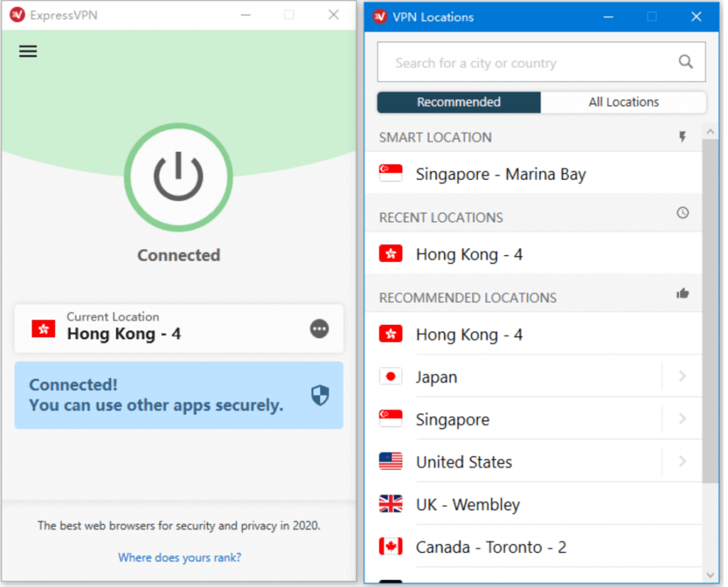Connect to the United States location

513,462
